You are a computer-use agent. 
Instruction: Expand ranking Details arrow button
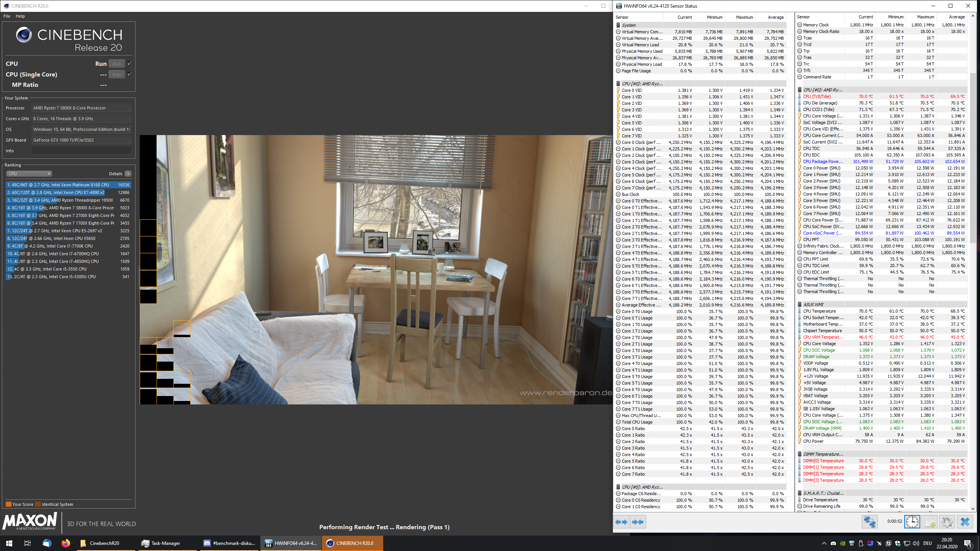point(128,174)
